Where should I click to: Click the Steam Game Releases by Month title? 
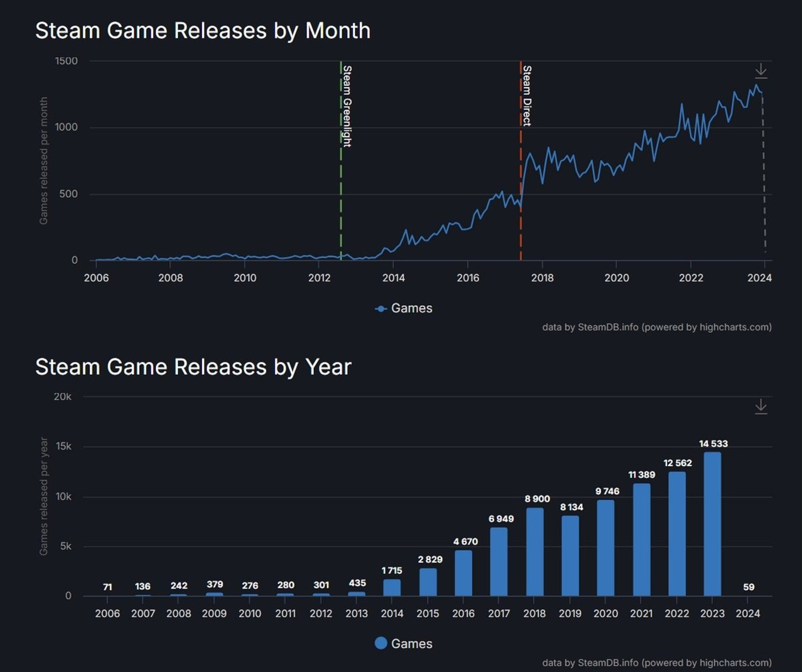pyautogui.click(x=203, y=31)
